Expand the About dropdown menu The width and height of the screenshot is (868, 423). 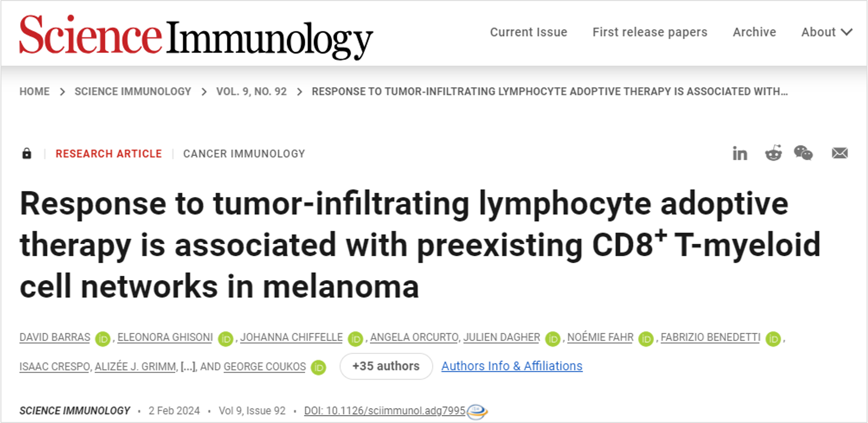tap(826, 32)
